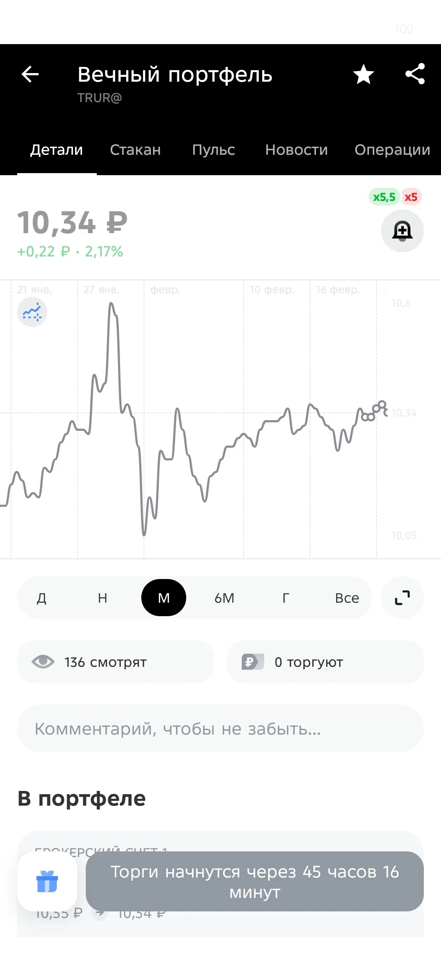Tap the x5 short leverage badge
The height and width of the screenshot is (980, 441).
[411, 197]
